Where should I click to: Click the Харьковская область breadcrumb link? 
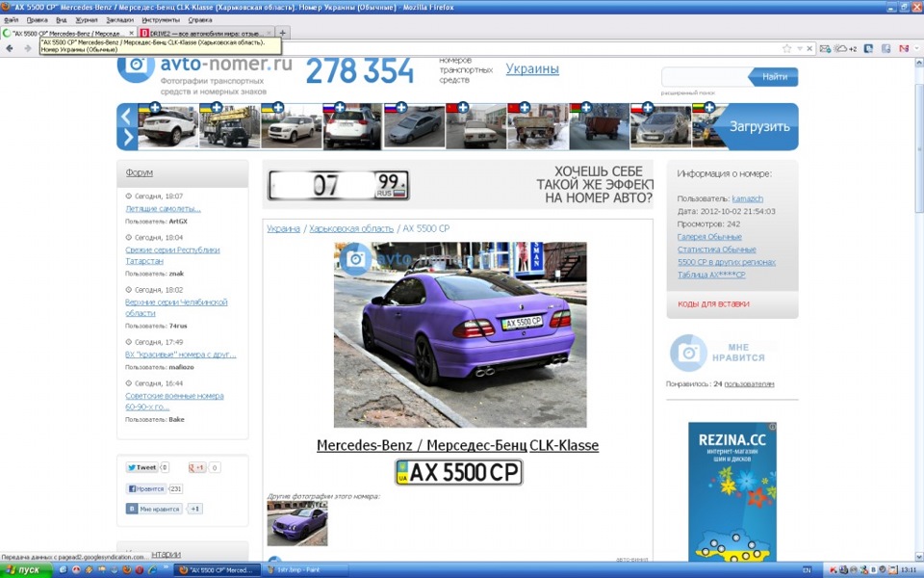tap(351, 229)
